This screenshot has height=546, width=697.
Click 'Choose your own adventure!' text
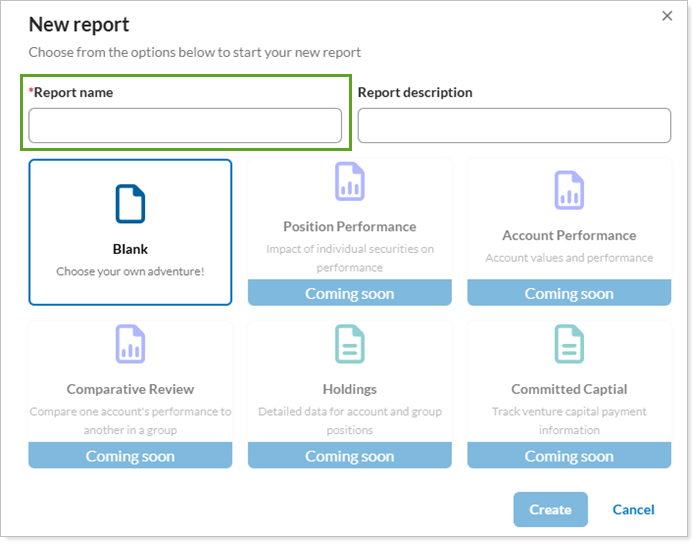click(130, 271)
